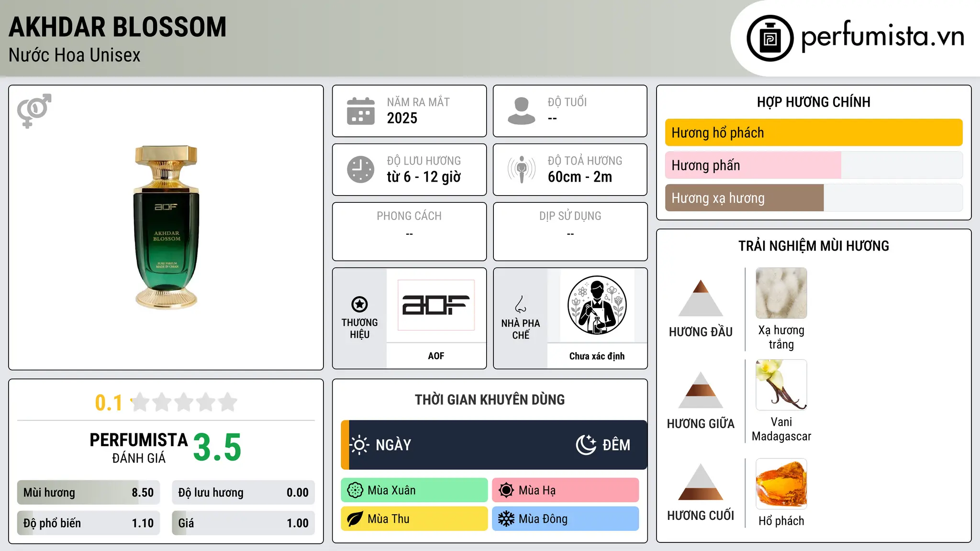Click the Giá score bar
Image resolution: width=980 pixels, height=551 pixels.
pyautogui.click(x=244, y=523)
